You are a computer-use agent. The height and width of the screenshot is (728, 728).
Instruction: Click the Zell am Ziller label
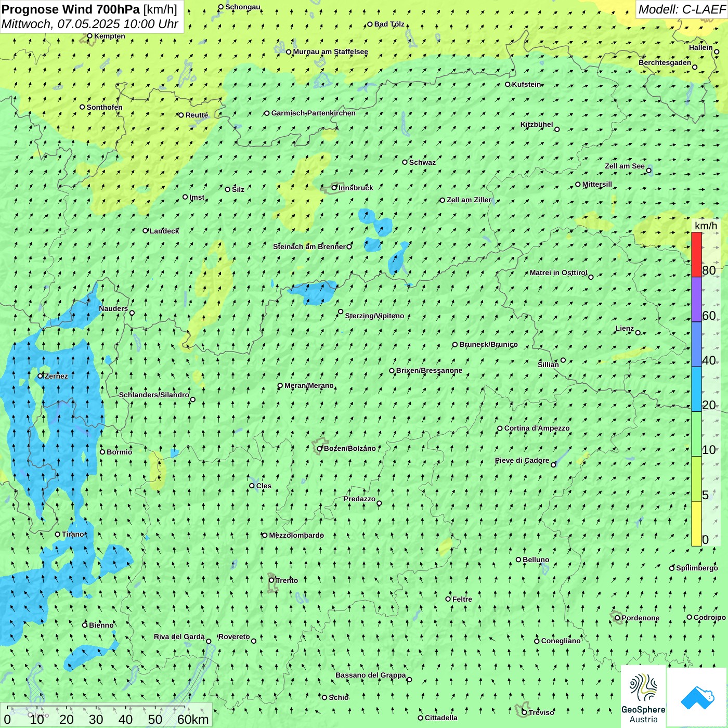point(469,200)
